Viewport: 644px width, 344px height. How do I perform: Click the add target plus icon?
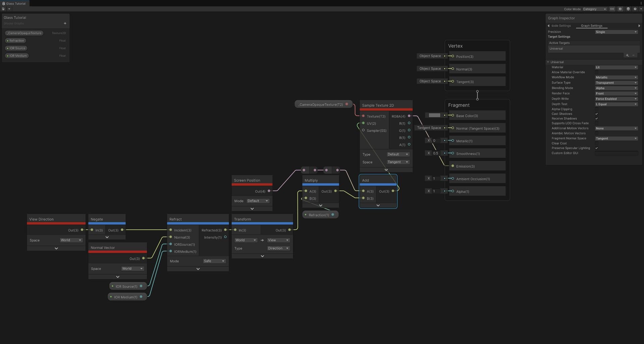(x=627, y=55)
